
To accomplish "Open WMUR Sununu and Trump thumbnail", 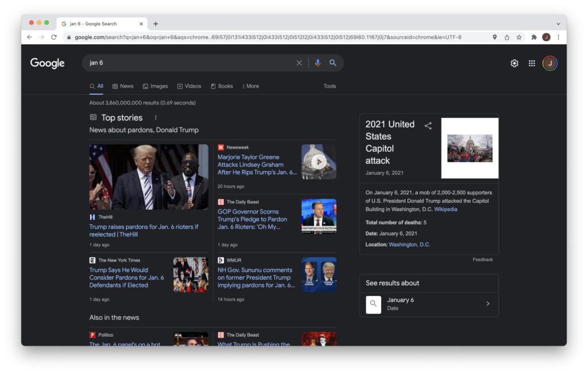I will 319,275.
